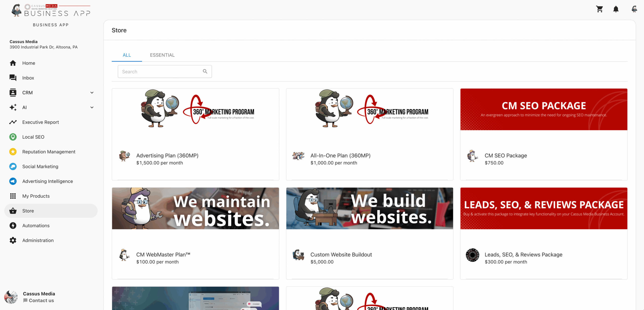The height and width of the screenshot is (310, 644).
Task: Click the My Products grid icon
Action: click(13, 196)
